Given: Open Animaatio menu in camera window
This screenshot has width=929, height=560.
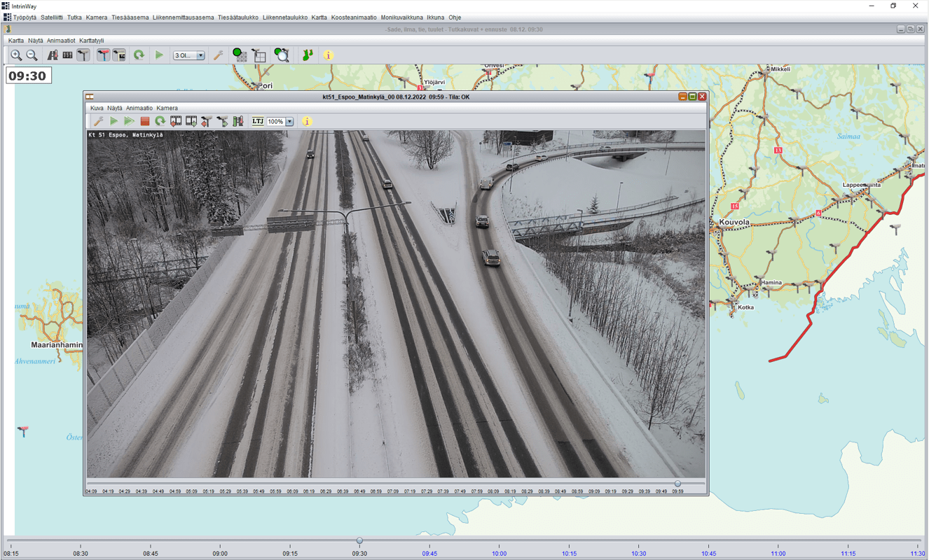Looking at the screenshot, I should coord(139,108).
